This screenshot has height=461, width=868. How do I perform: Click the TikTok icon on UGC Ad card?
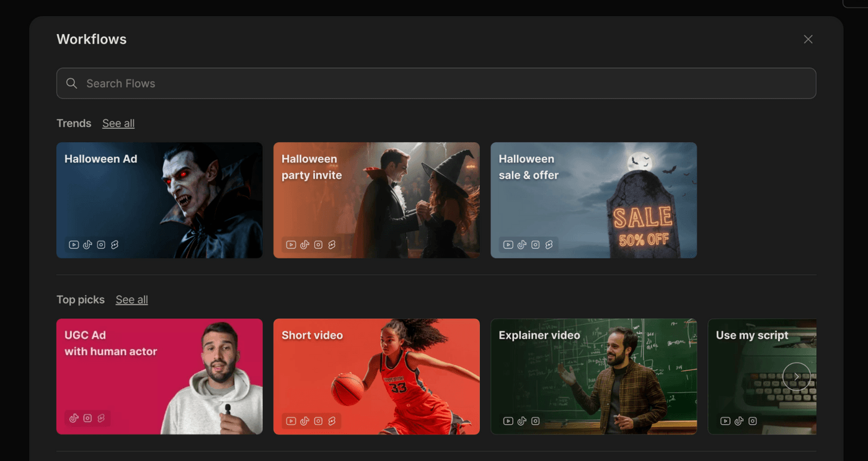click(x=74, y=418)
